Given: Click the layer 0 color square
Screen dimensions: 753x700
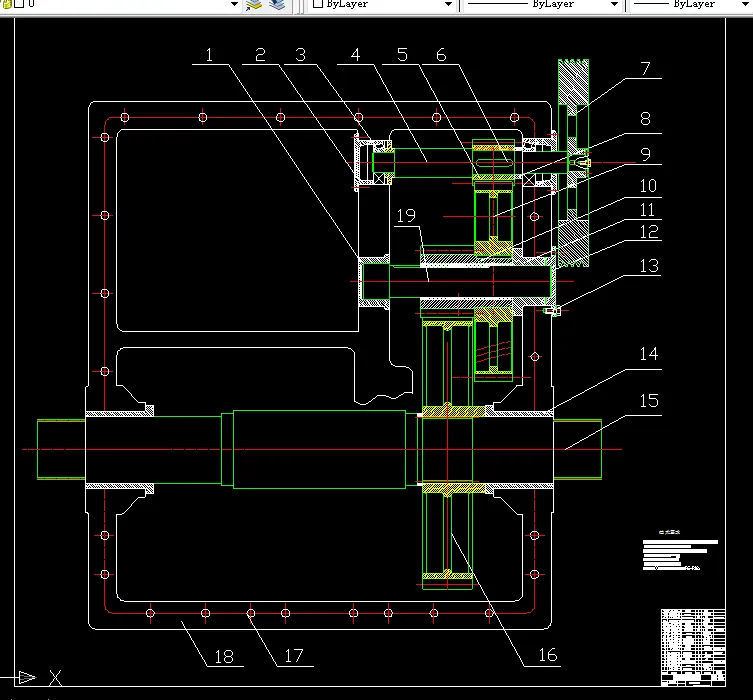Looking at the screenshot, I should (19, 4).
